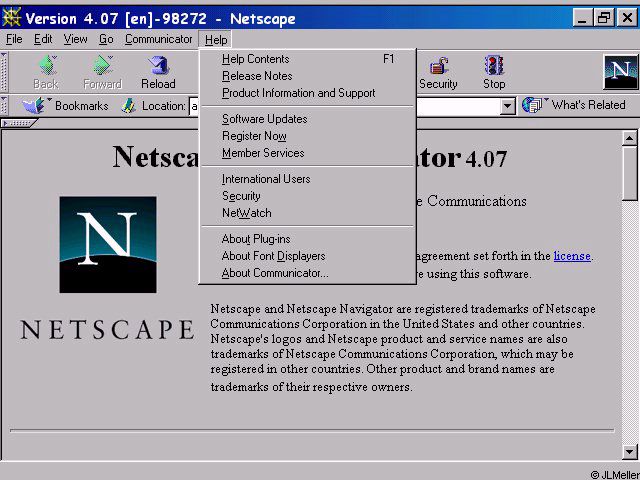Click the large Netscape N logo image

pos(108,244)
